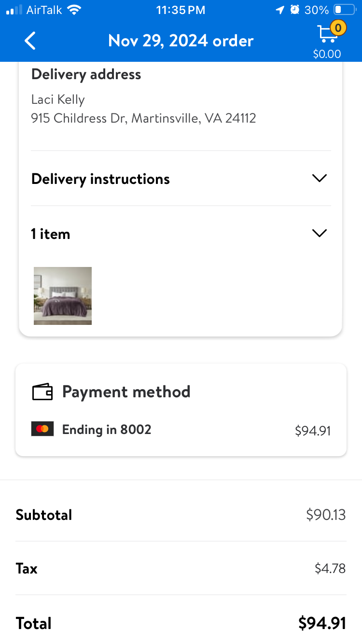Tap the wallet icon beside Payment method
The width and height of the screenshot is (362, 644).
click(42, 392)
